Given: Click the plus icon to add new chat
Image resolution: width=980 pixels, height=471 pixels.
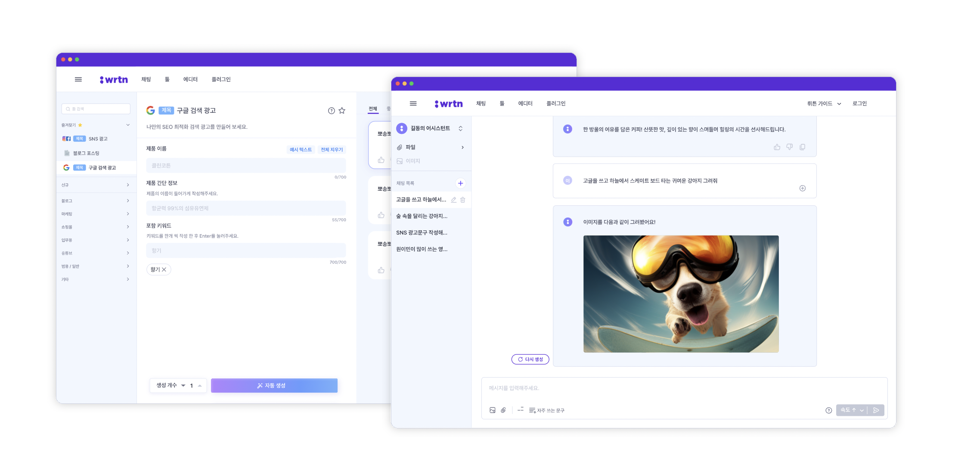Looking at the screenshot, I should click(460, 183).
